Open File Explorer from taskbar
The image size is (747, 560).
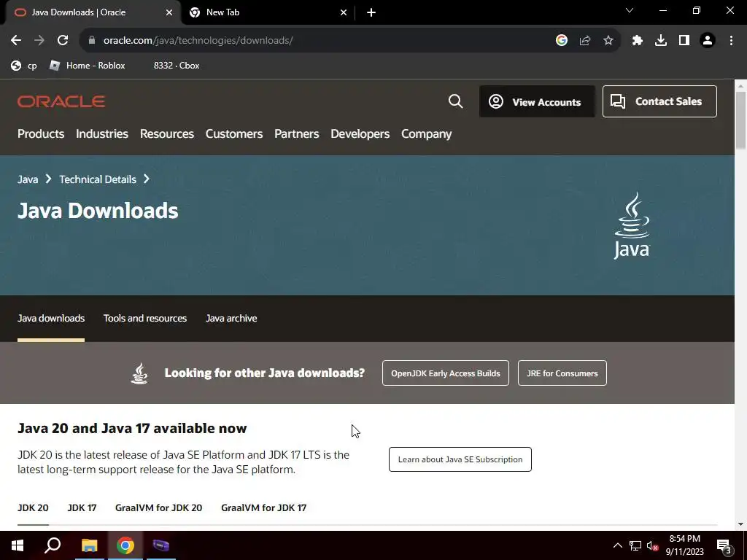pos(89,545)
